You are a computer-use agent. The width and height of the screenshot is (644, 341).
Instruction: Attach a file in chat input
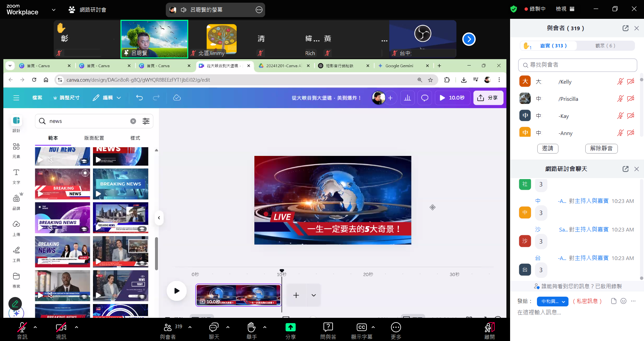pyautogui.click(x=614, y=301)
